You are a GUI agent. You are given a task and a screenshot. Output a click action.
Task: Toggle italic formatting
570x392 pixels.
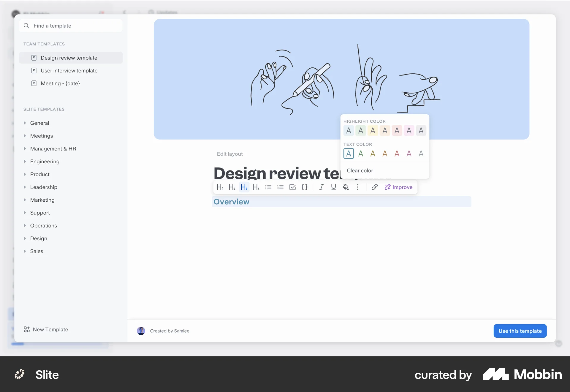(x=321, y=187)
